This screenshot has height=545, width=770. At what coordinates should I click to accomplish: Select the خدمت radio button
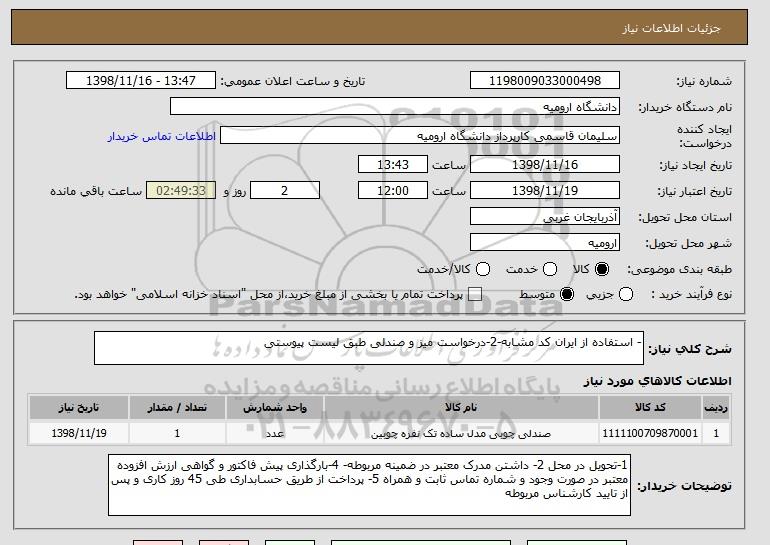(550, 269)
